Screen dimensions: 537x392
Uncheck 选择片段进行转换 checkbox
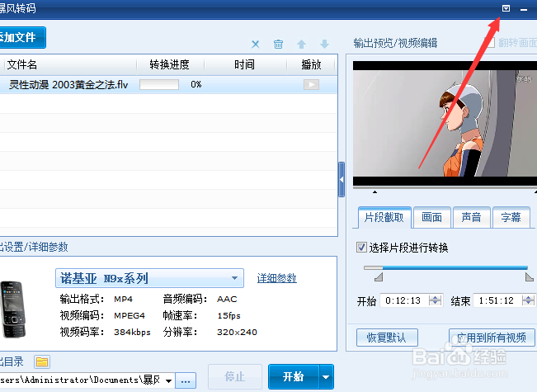[x=361, y=248]
